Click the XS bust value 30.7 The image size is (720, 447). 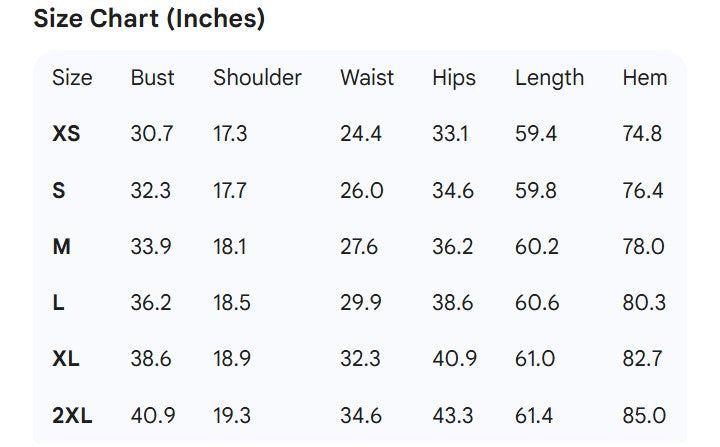[x=152, y=134]
